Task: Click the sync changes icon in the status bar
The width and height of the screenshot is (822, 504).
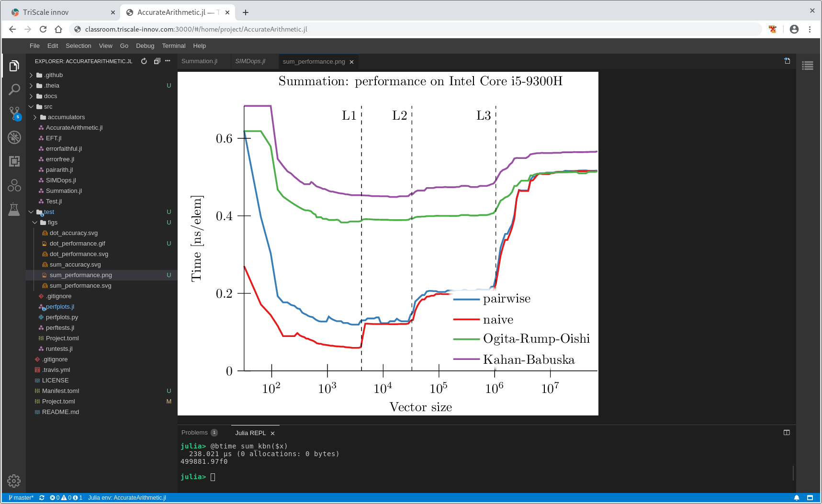Action: coord(42,498)
